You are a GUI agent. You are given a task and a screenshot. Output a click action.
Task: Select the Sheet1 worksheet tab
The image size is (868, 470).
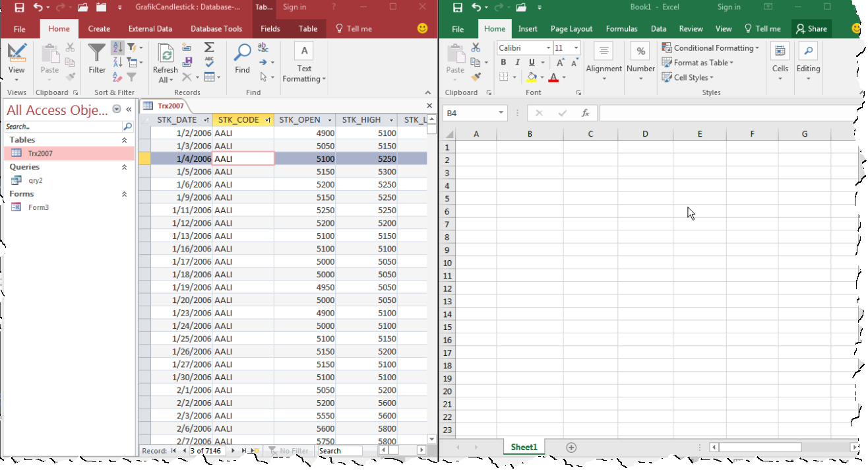click(x=524, y=447)
